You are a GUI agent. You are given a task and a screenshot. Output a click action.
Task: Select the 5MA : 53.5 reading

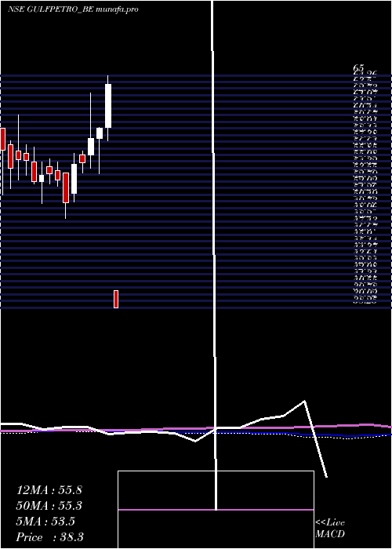(45, 522)
